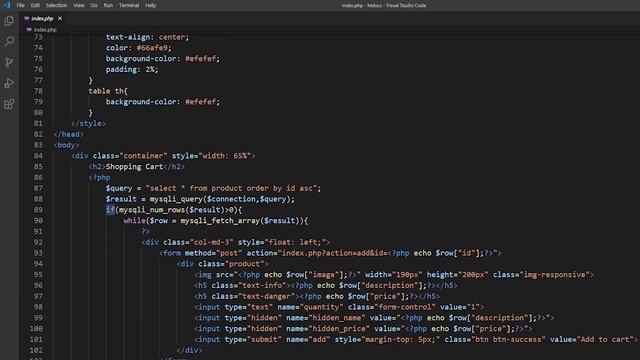
Task: Open the Selection menu
Action: coord(56,5)
